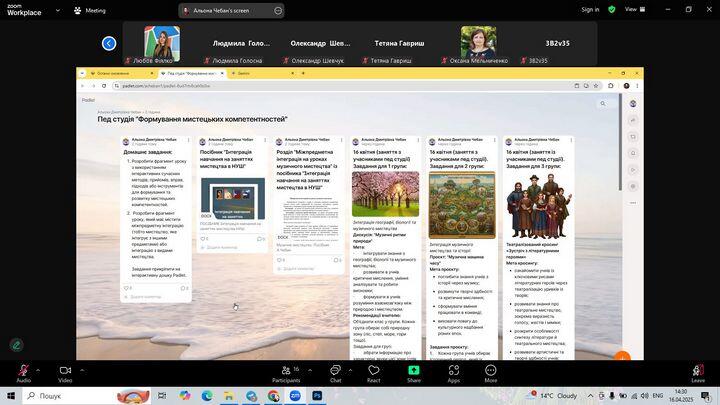Expand video options arrow next to Video
Viewport: 720px width, 405px height.
82,370
